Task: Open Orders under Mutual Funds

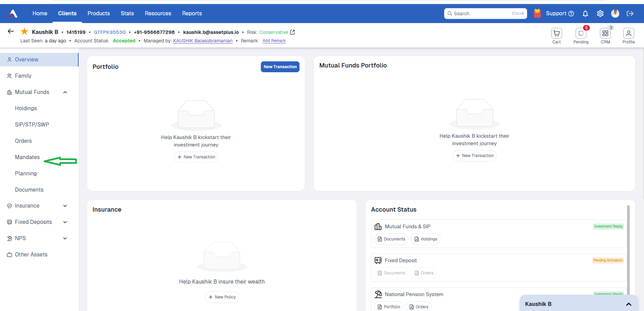Action: pyautogui.click(x=23, y=141)
